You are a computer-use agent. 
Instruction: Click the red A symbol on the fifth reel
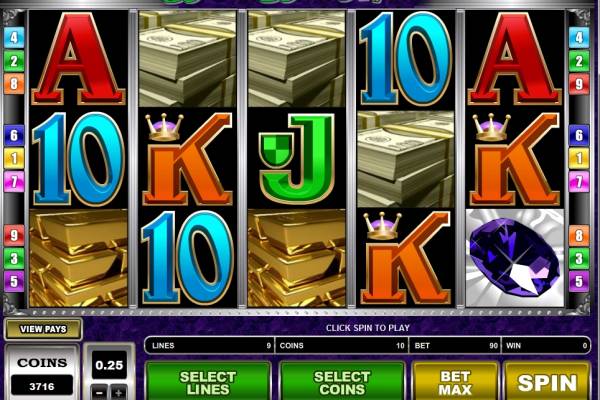coord(515,59)
